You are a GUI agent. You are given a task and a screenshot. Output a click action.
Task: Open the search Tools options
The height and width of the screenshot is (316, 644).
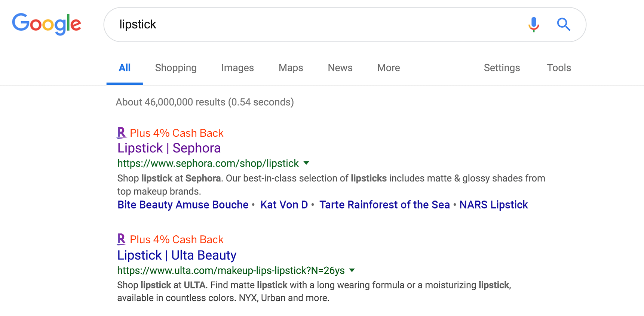coord(559,68)
